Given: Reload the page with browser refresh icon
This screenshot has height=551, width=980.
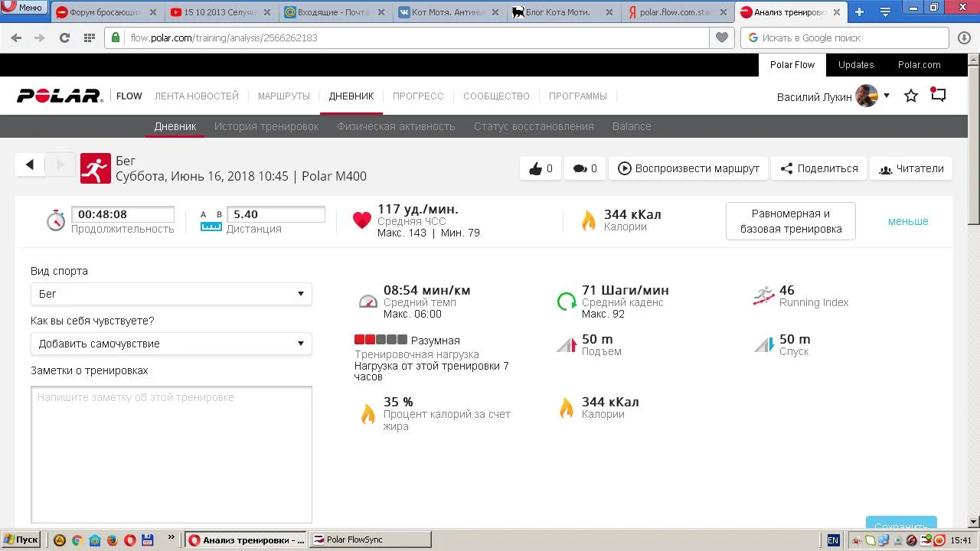Looking at the screenshot, I should coord(64,37).
